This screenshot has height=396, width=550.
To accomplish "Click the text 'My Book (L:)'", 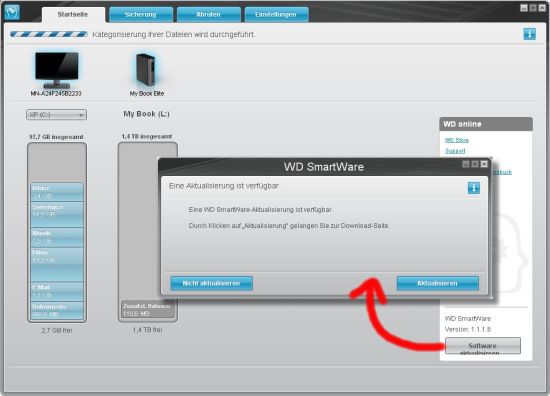I will 146,114.
